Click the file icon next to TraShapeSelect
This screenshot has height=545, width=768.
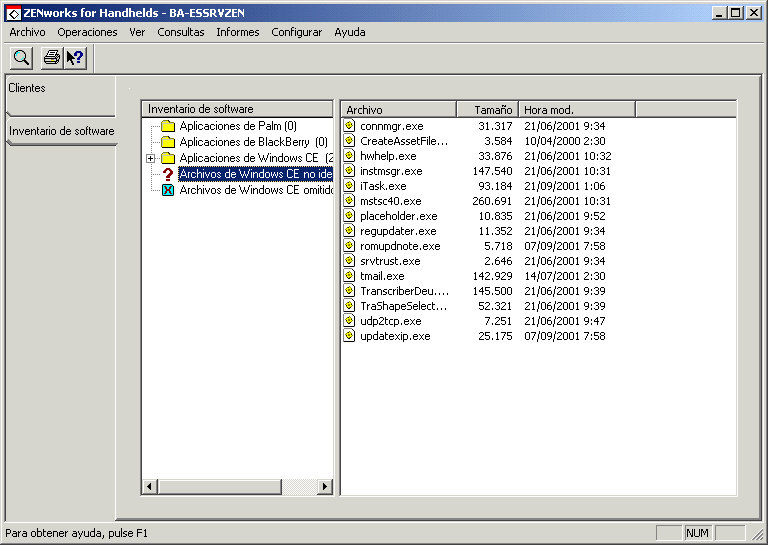[349, 306]
